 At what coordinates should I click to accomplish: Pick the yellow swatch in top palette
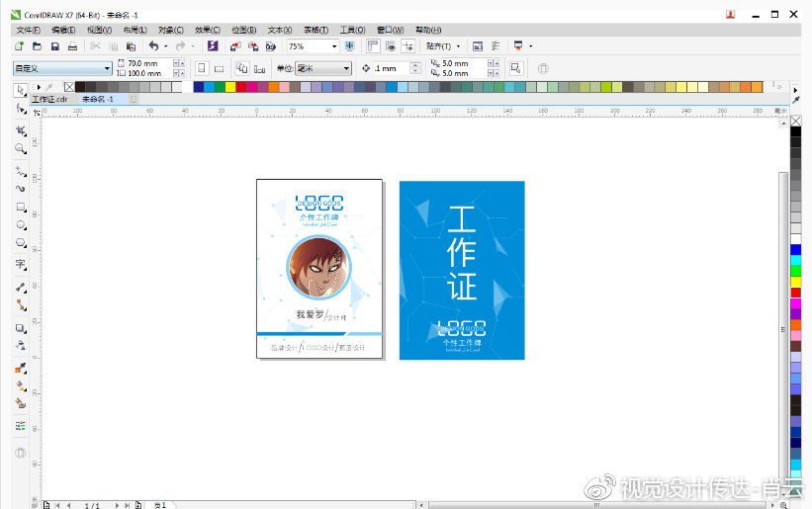230,87
